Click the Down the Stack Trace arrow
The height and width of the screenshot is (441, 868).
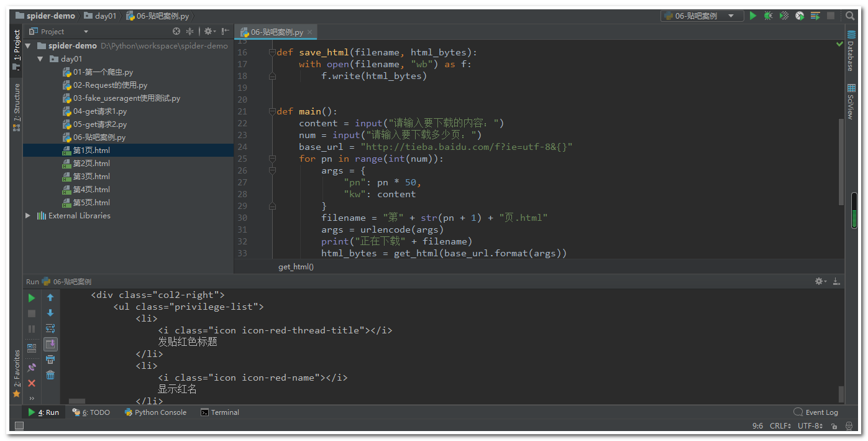point(50,313)
